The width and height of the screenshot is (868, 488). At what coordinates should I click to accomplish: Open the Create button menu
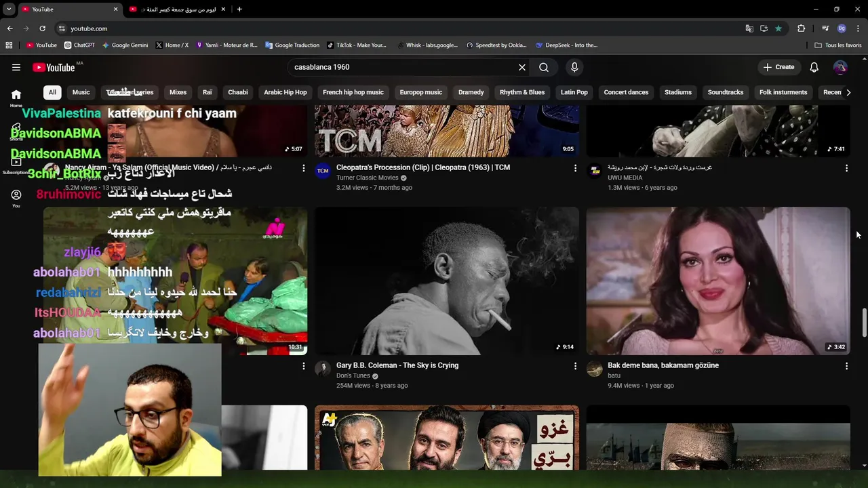(778, 67)
